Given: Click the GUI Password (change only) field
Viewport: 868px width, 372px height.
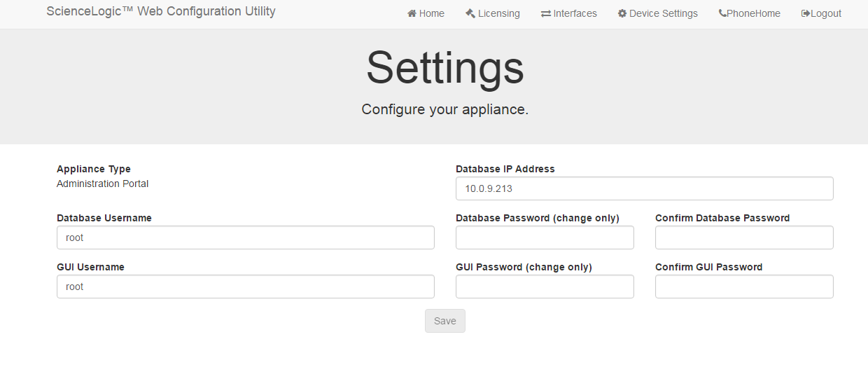Looking at the screenshot, I should (x=545, y=287).
